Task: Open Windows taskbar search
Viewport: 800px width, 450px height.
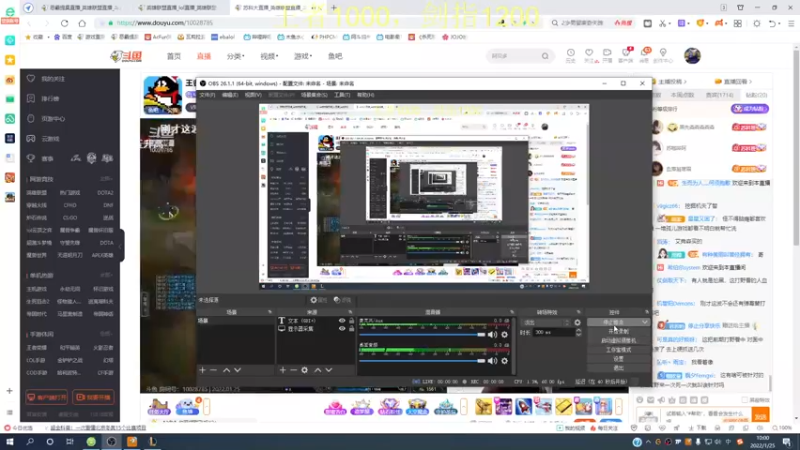Action: pyautogui.click(x=30, y=442)
